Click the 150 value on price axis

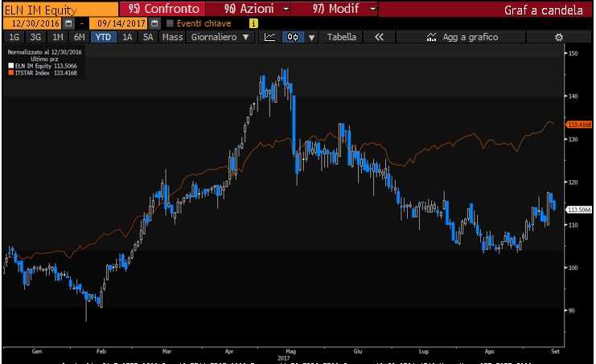[x=573, y=54]
